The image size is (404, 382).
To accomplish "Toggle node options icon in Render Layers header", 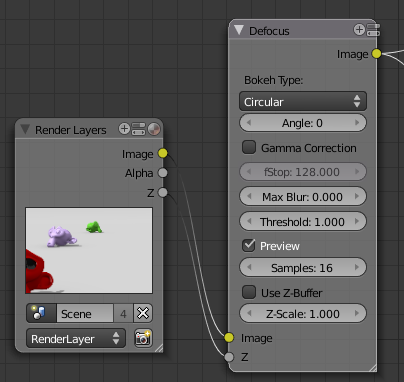I will point(138,129).
